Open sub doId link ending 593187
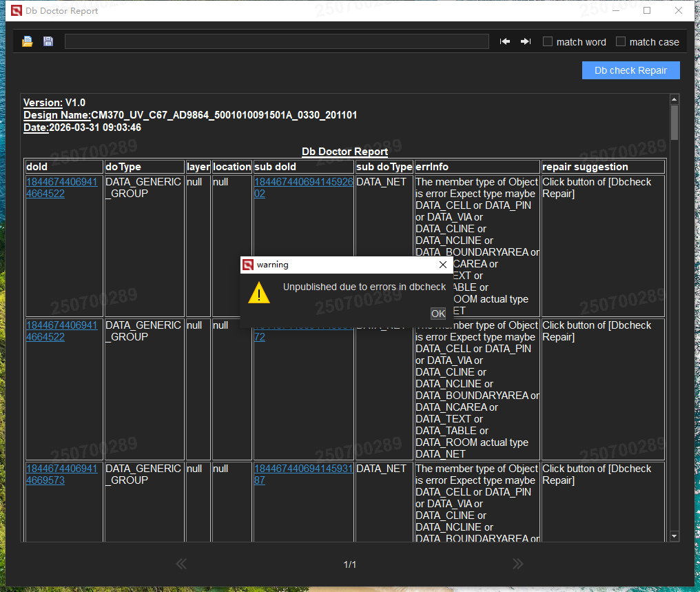Viewport: 700px width, 592px height. 303,474
